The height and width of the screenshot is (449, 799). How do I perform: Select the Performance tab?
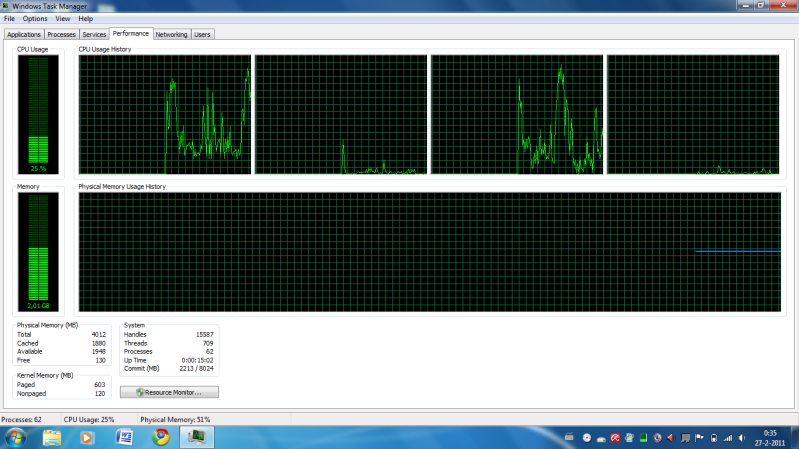click(x=131, y=33)
